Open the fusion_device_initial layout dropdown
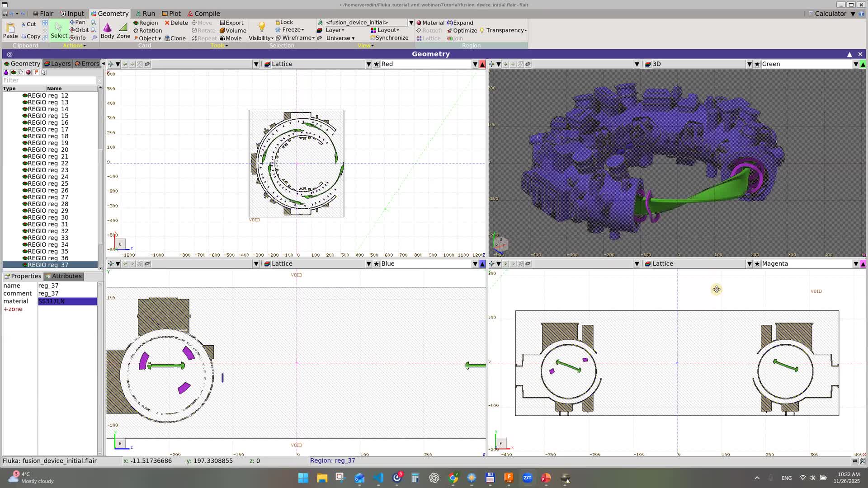Image resolution: width=868 pixels, height=488 pixels. coord(411,23)
